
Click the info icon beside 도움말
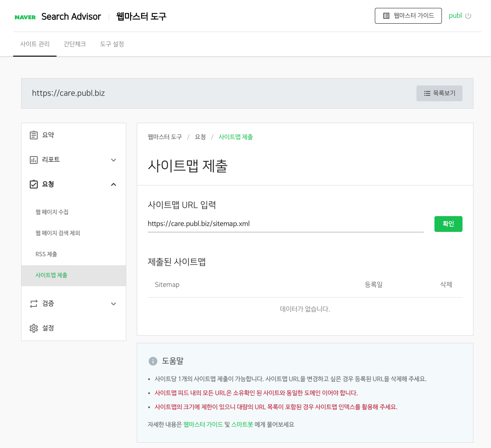(x=153, y=361)
